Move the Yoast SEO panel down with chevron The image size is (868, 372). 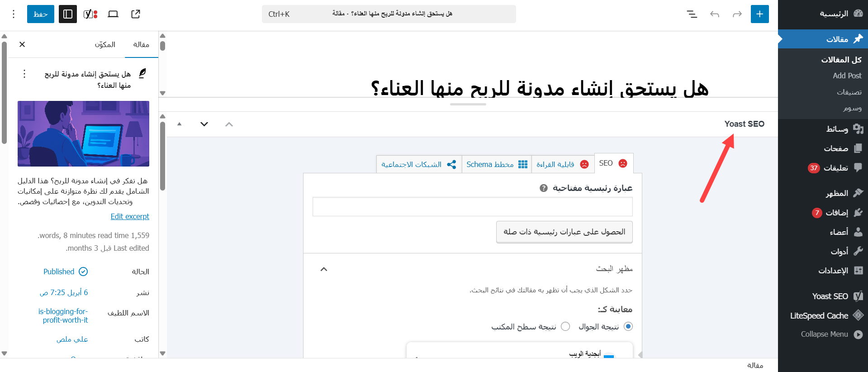pos(204,124)
